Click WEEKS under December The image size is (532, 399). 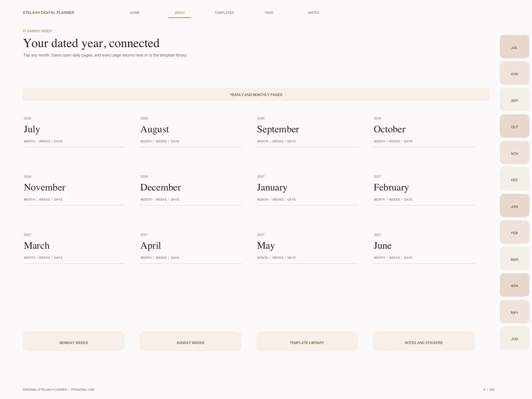coord(161,199)
